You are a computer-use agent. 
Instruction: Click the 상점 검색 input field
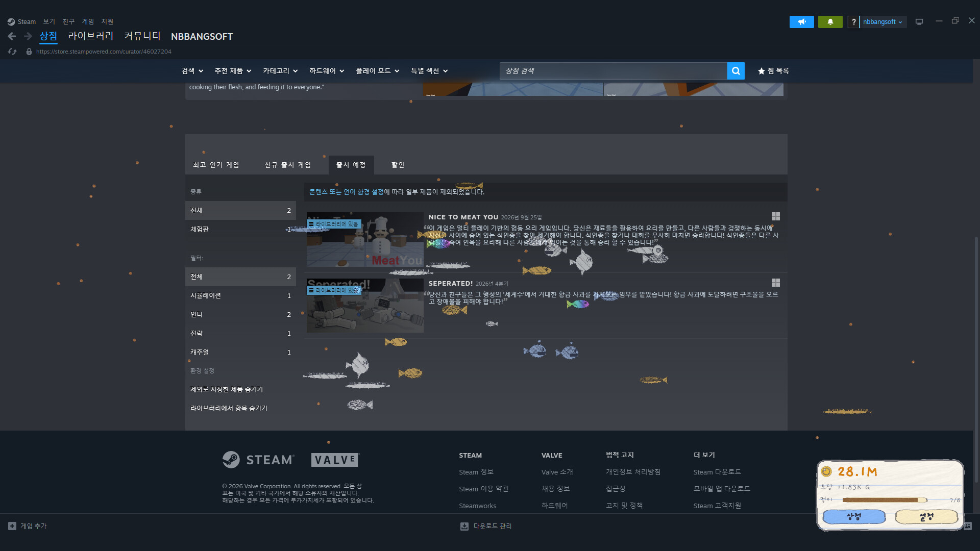click(613, 71)
